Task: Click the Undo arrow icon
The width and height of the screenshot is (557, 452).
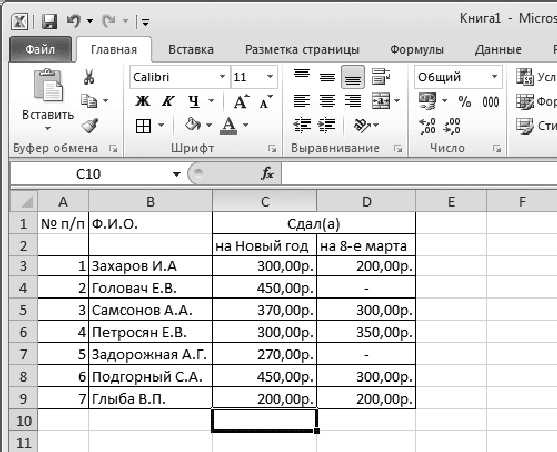Action: [74, 21]
